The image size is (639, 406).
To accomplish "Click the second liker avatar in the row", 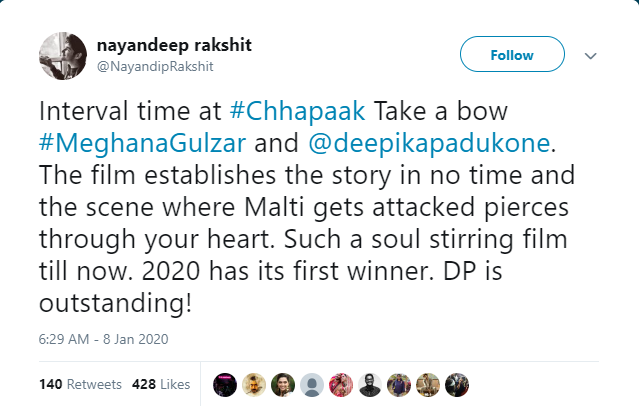I will [x=254, y=384].
